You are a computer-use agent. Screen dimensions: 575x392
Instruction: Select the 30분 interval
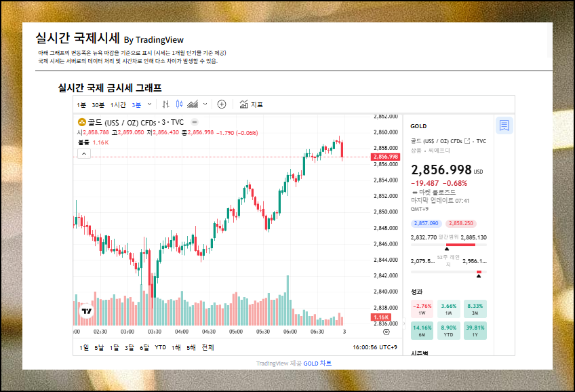coord(98,105)
